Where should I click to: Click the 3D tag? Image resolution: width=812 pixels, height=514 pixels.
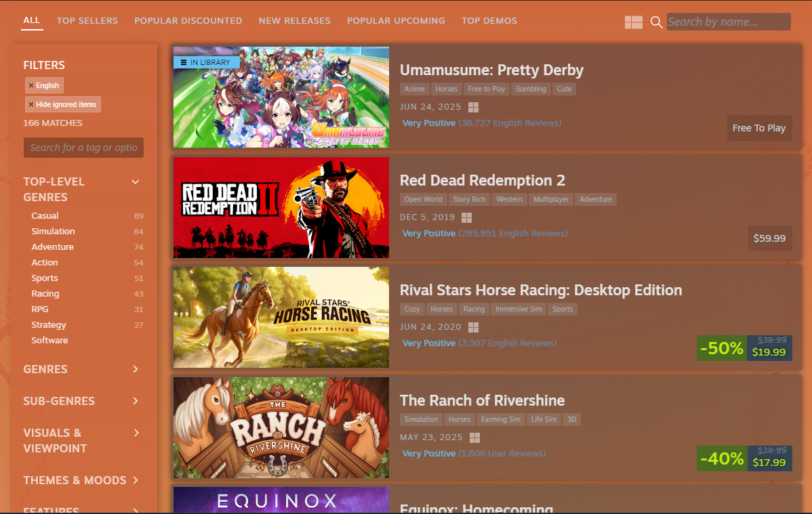pyautogui.click(x=571, y=419)
